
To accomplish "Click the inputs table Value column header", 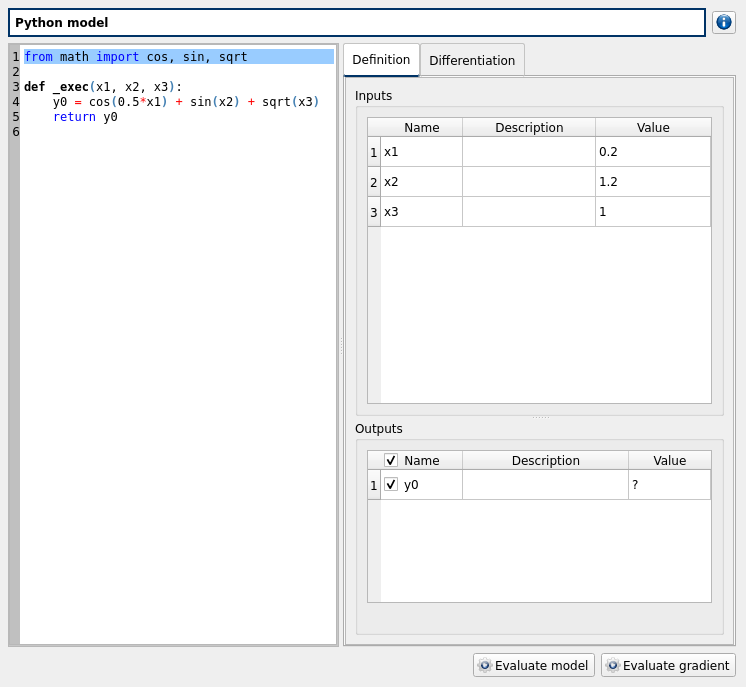I will point(652,128).
